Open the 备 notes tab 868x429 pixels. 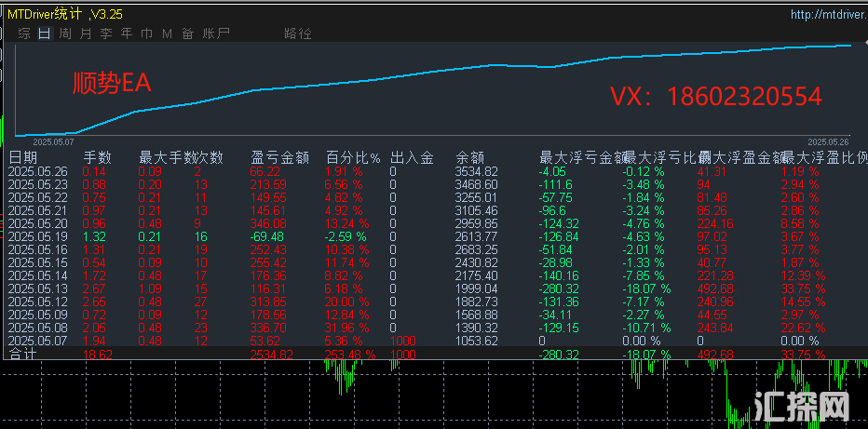tap(187, 34)
